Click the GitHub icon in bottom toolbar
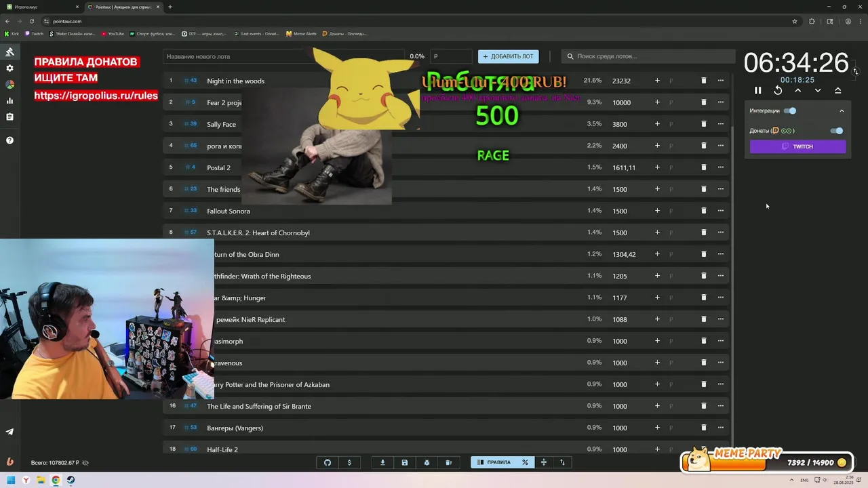 328,462
